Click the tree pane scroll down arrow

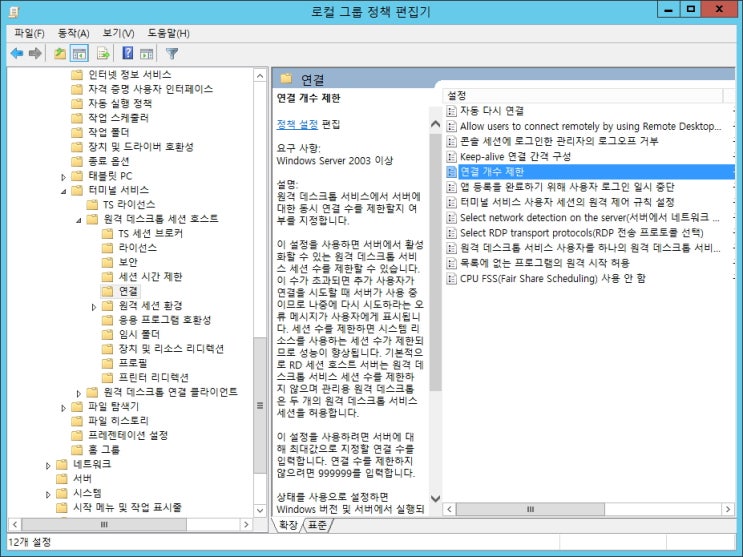click(260, 511)
